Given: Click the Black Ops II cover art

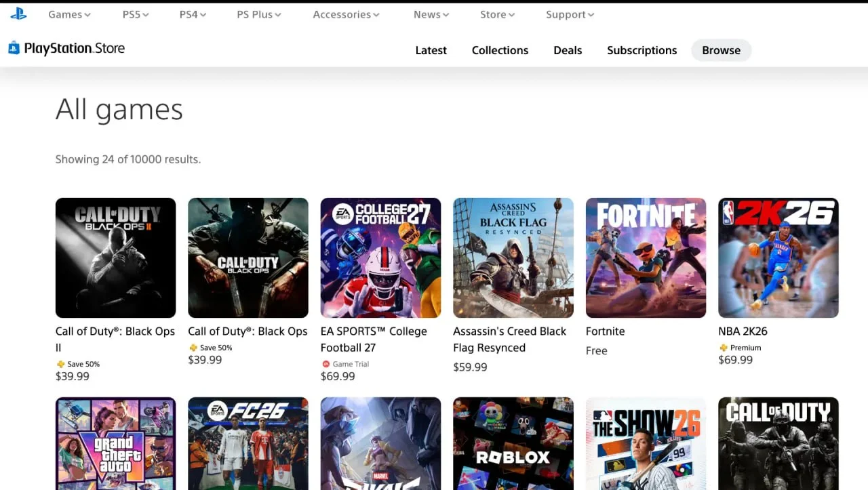Looking at the screenshot, I should point(115,258).
